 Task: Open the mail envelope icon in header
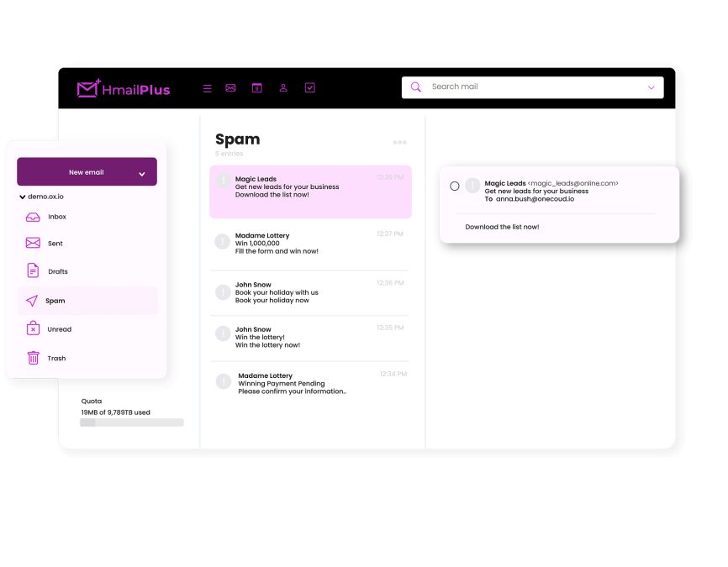coord(230,87)
